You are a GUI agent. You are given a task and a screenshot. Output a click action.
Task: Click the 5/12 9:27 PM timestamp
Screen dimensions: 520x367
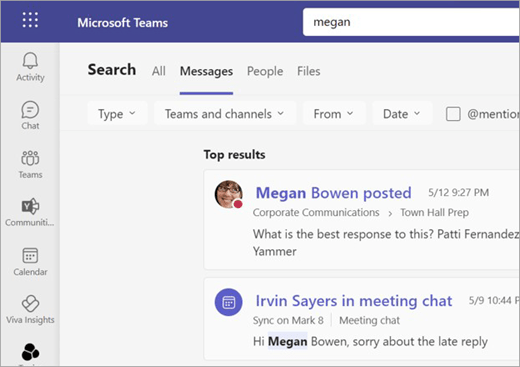point(458,192)
